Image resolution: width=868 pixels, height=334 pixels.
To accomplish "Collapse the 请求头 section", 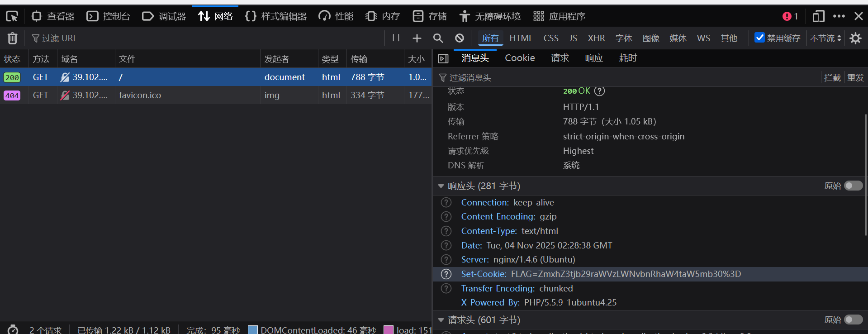I will (x=441, y=320).
